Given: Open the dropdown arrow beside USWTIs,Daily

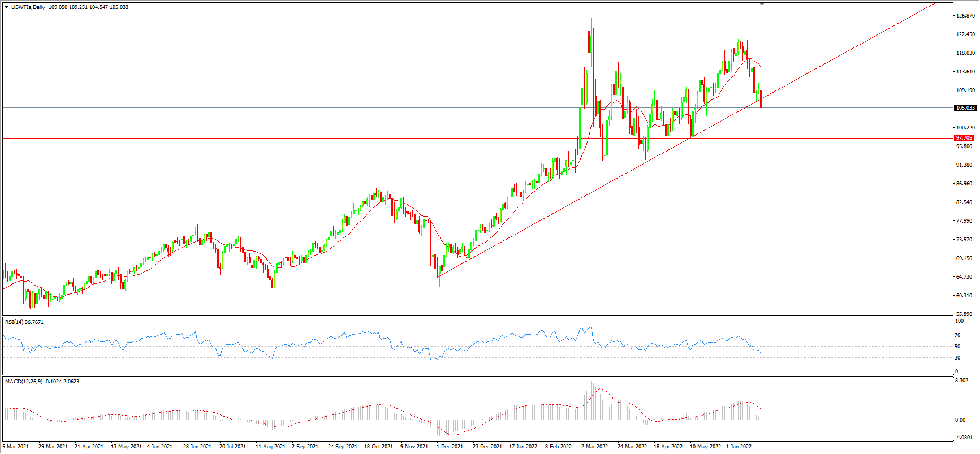Looking at the screenshot, I should [6, 7].
